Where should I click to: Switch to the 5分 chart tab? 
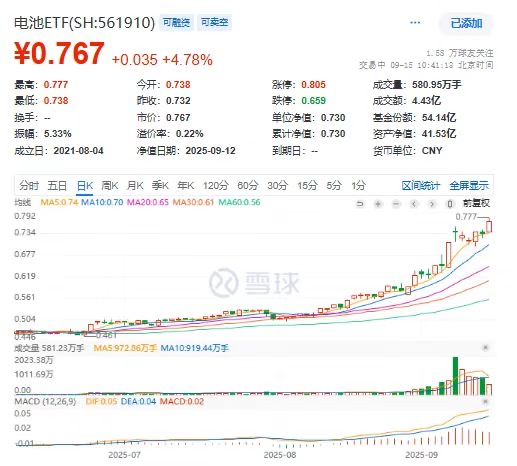[x=334, y=185]
